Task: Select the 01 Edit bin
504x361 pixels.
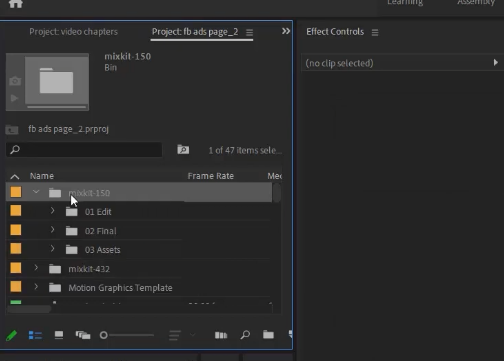Action: 98,212
